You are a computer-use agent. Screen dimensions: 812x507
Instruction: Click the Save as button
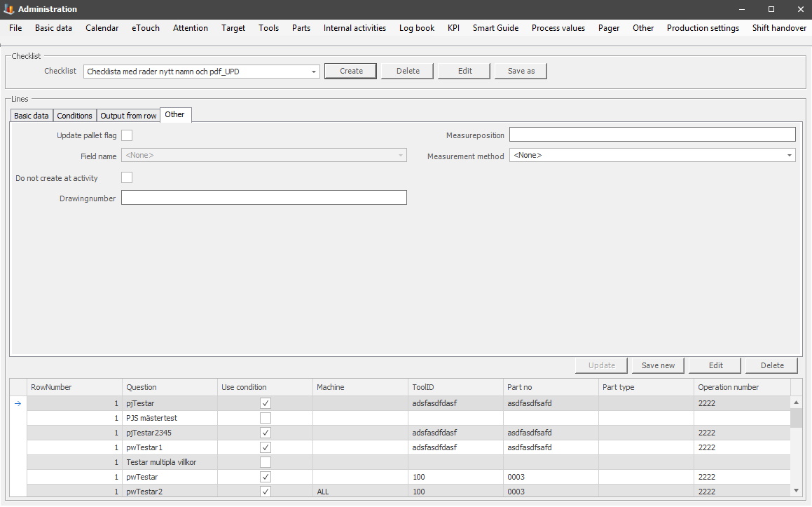(x=521, y=71)
